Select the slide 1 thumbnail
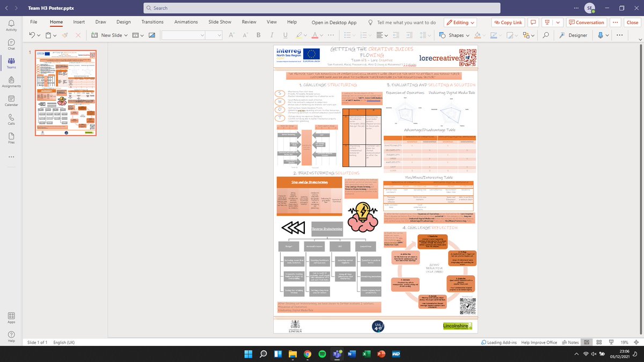Image resolution: width=644 pixels, height=362 pixels. 65,93
